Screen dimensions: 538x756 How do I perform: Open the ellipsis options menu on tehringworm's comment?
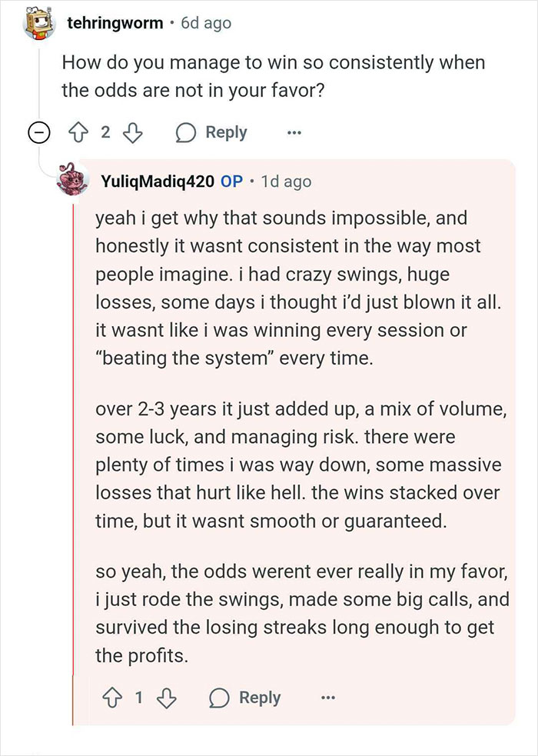click(x=294, y=132)
